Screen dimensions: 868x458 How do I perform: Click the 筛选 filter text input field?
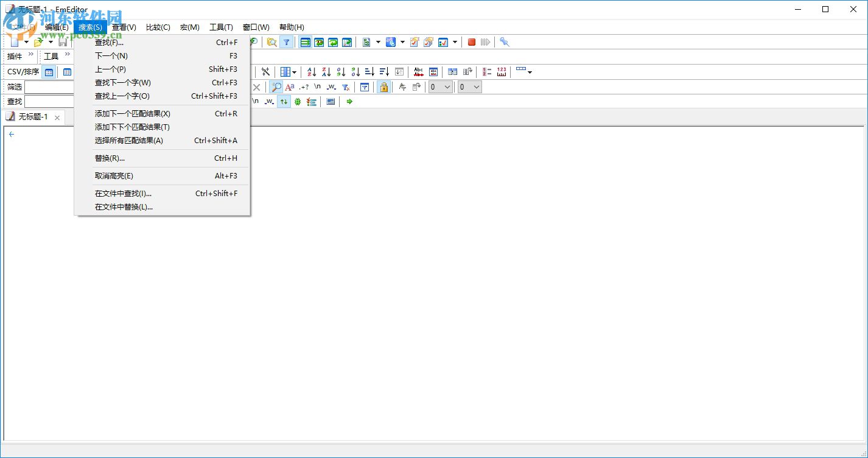point(49,87)
